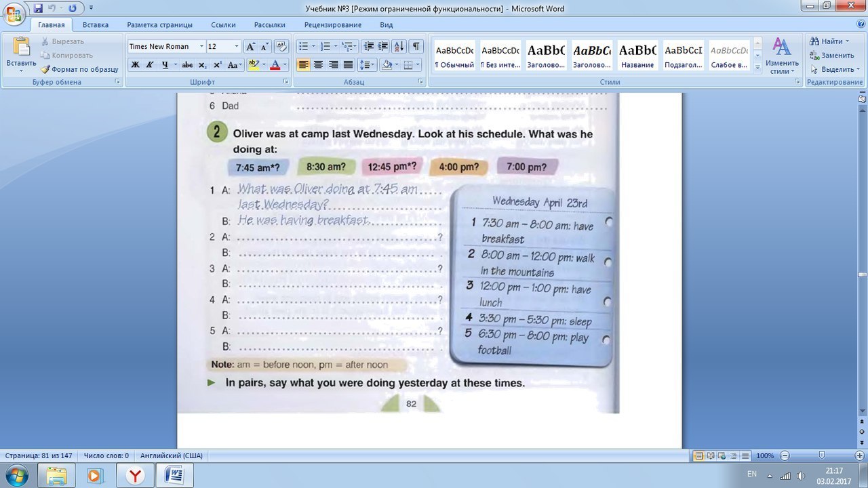This screenshot has height=488, width=868.
Task: Switch to the Рецензирование tab
Action: (x=332, y=25)
